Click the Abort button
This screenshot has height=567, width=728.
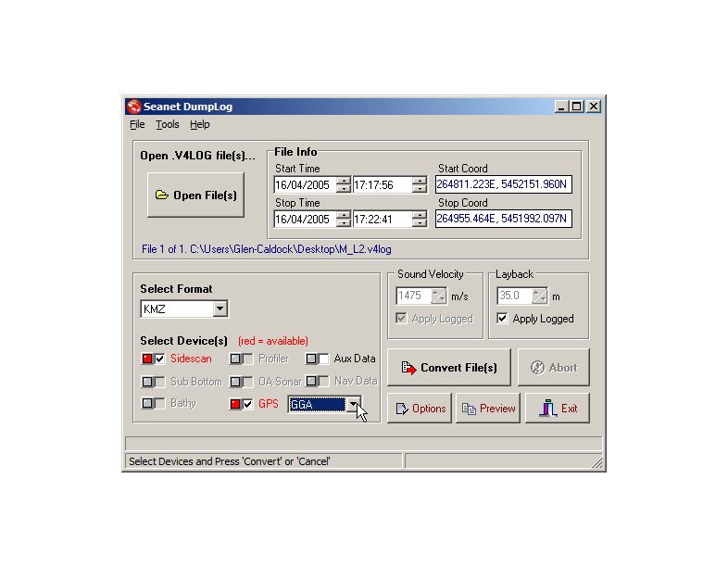click(x=554, y=368)
